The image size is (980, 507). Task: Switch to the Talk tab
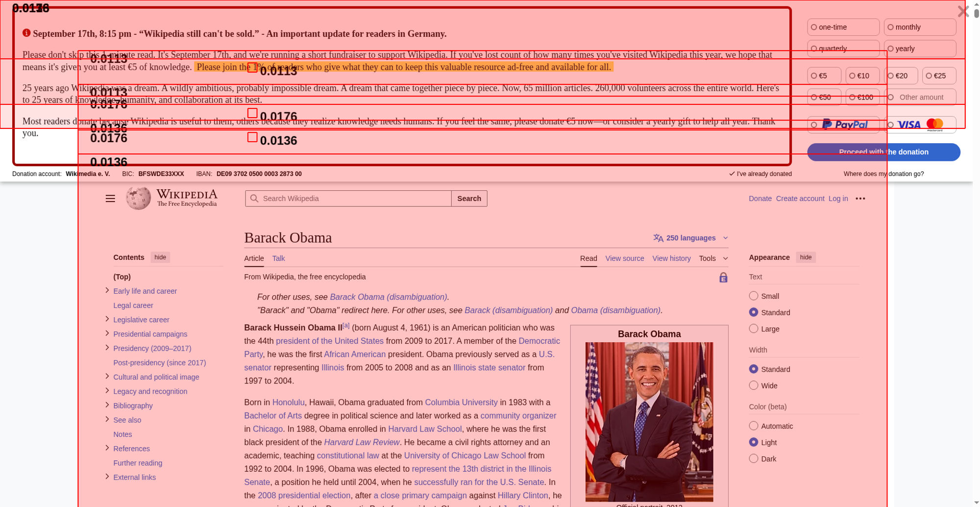[278, 258]
